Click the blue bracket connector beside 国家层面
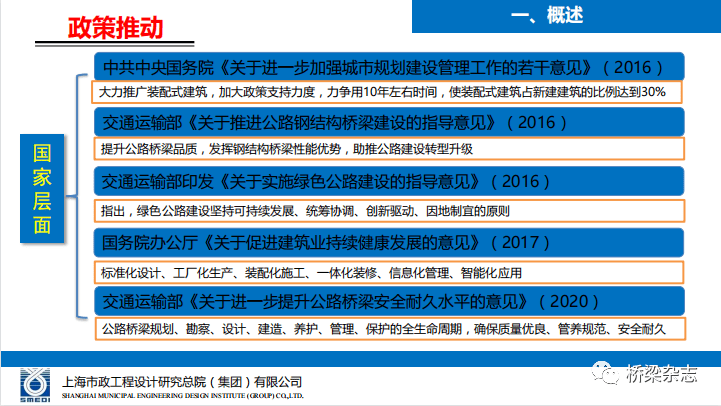 80,187
